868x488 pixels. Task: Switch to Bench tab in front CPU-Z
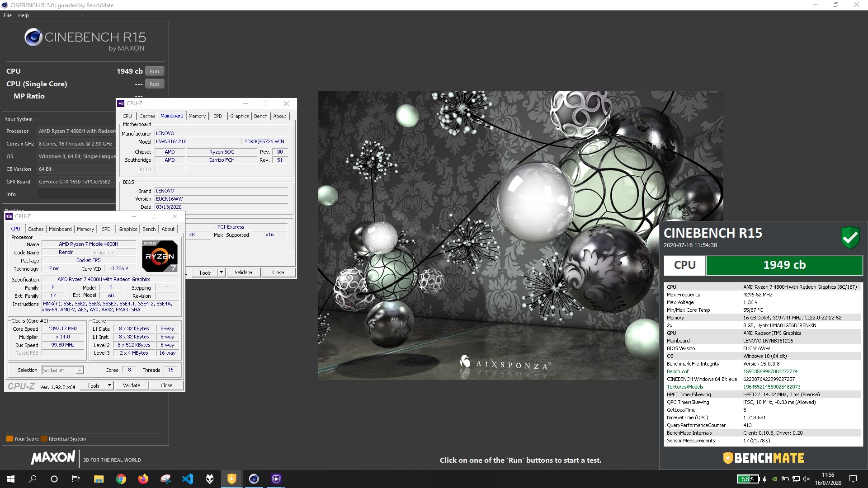point(149,229)
